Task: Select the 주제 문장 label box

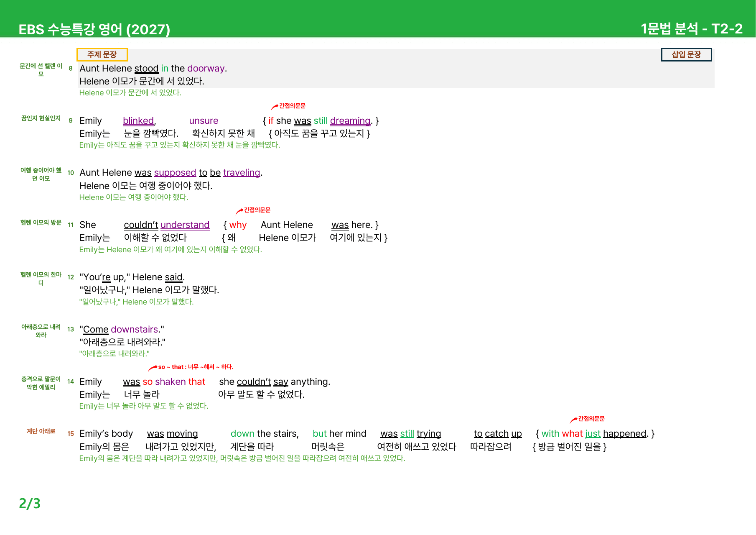Action: tap(102, 54)
